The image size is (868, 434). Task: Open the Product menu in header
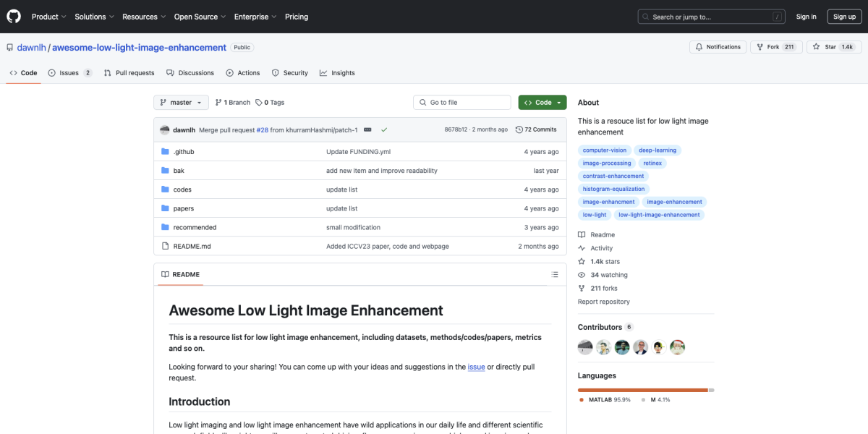[48, 17]
